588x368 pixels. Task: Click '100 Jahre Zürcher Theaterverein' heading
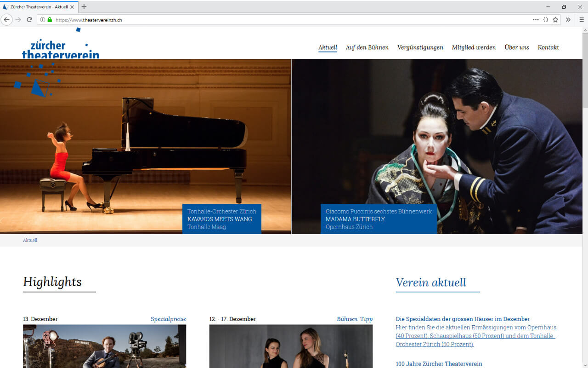click(x=439, y=364)
